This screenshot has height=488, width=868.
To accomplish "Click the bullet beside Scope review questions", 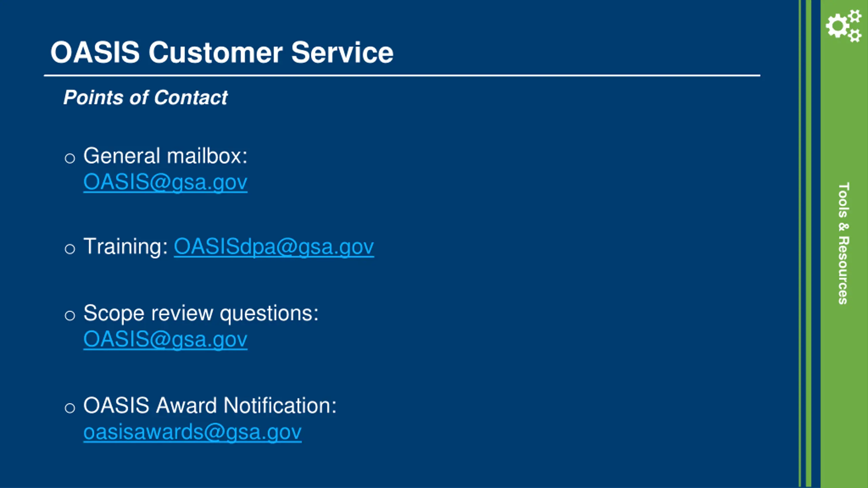I will [70, 316].
